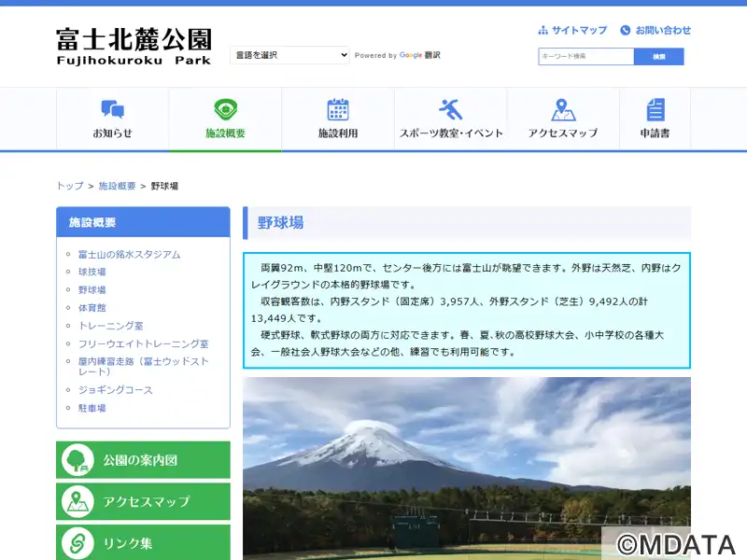The height and width of the screenshot is (560, 747).
Task: Click the phone お問い合わせ icon
Action: click(625, 31)
